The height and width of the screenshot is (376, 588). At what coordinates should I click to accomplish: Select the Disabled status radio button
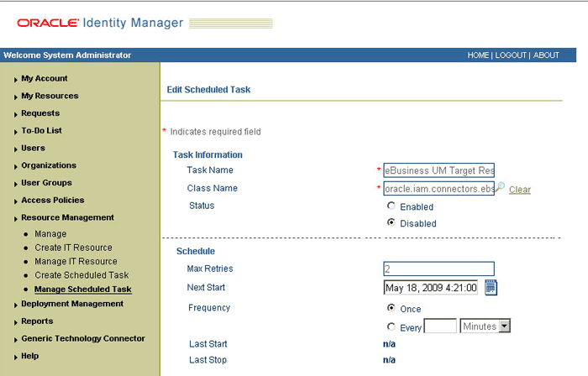[x=391, y=222]
